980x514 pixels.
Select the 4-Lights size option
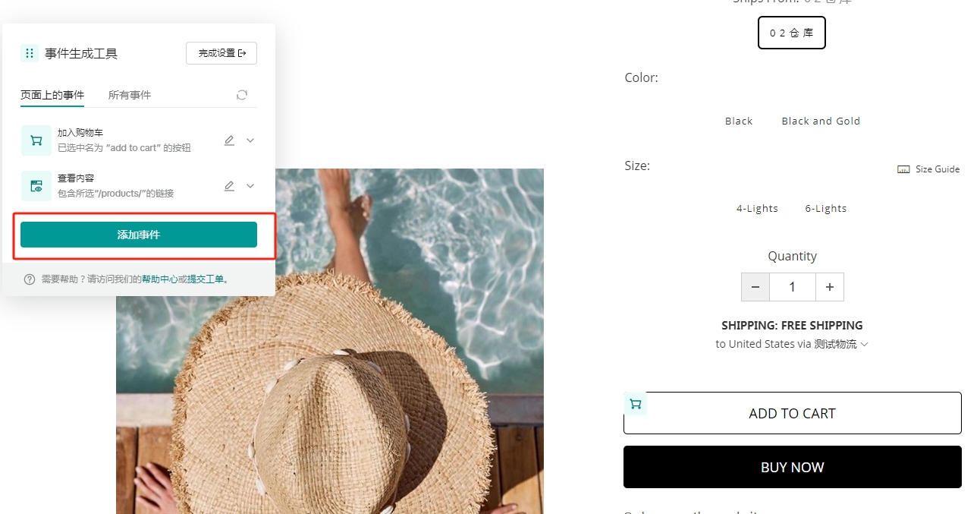point(757,209)
